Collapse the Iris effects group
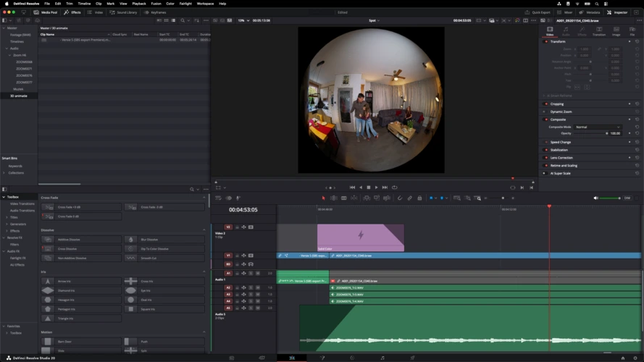Viewport: 644px width, 362px height. (204, 271)
